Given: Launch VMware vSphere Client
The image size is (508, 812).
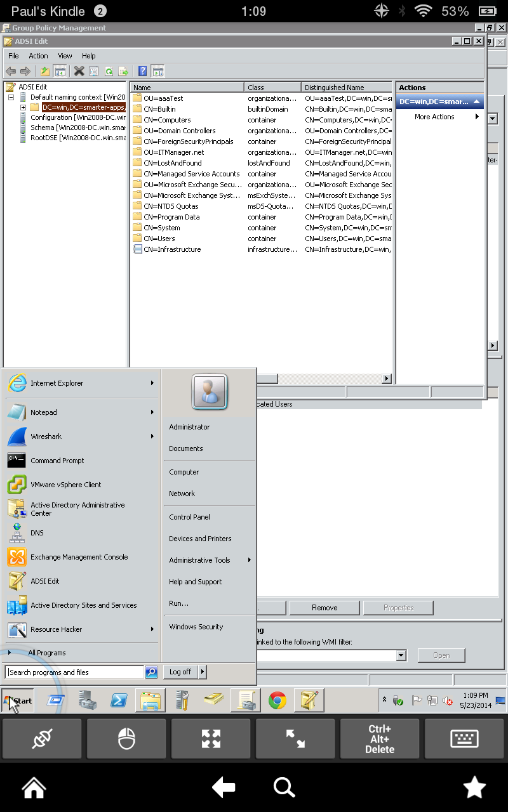Looking at the screenshot, I should pos(81,485).
